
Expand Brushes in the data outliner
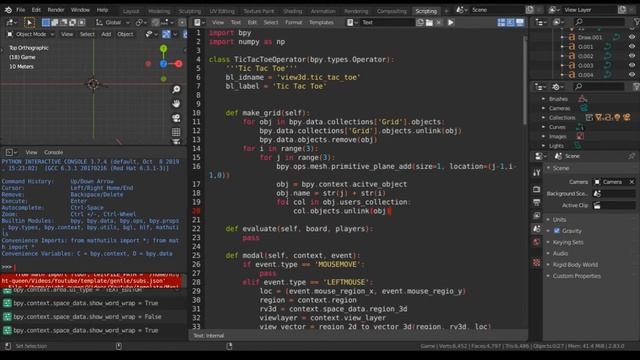543,99
